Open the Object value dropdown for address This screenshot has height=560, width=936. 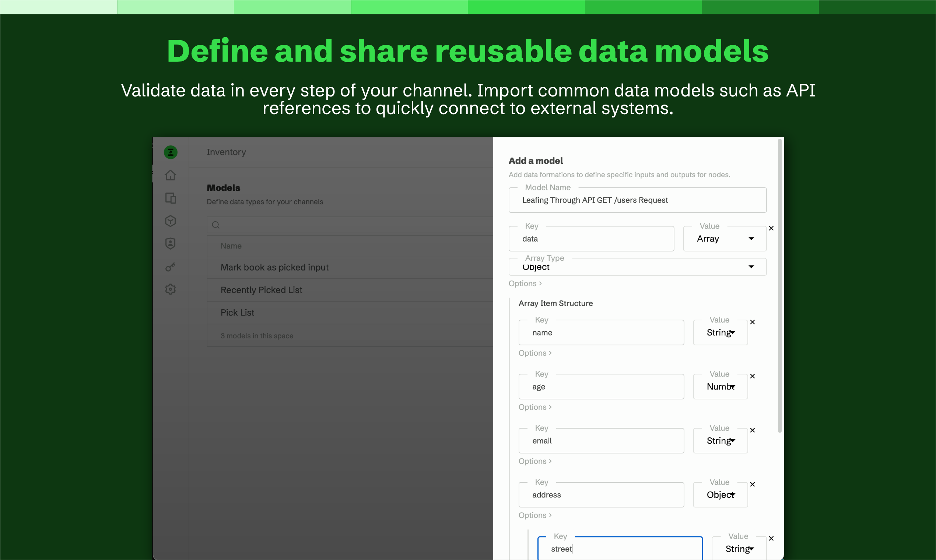720,495
